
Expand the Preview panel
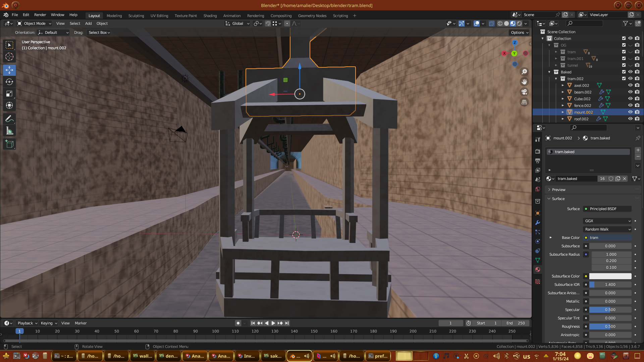tap(558, 190)
